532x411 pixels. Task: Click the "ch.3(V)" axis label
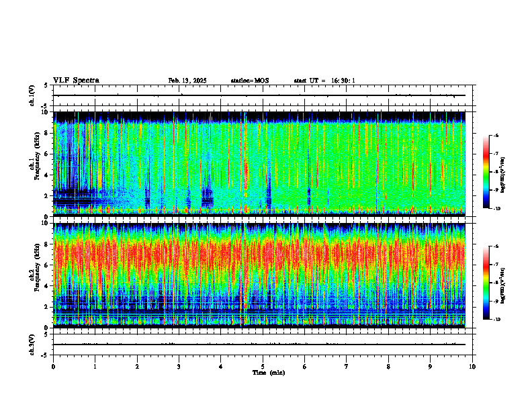tap(32, 345)
